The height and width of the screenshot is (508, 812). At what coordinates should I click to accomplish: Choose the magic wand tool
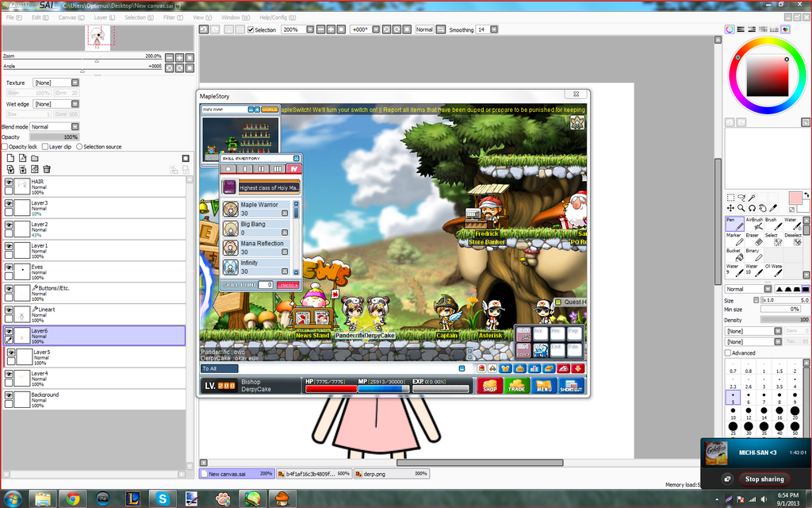(x=752, y=198)
